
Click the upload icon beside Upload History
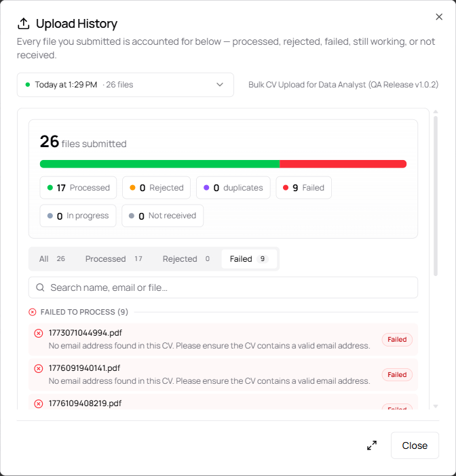[23, 23]
